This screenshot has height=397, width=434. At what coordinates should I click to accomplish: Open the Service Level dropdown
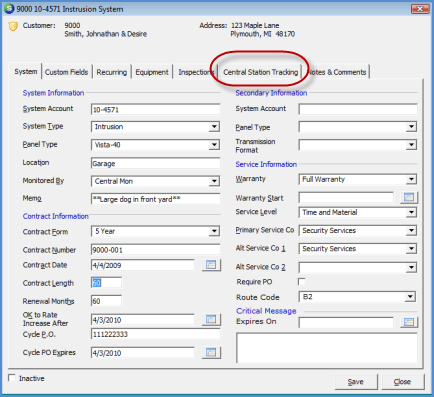(412, 212)
